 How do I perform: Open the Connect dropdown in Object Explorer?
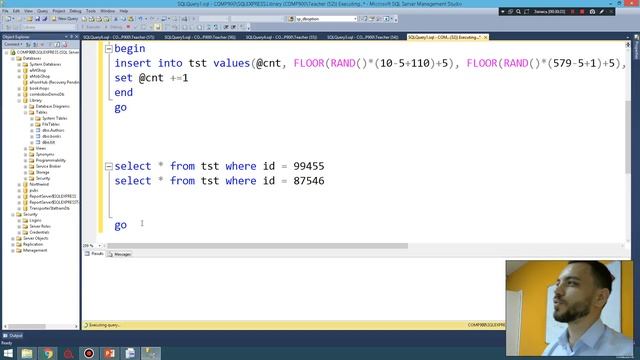[13, 44]
